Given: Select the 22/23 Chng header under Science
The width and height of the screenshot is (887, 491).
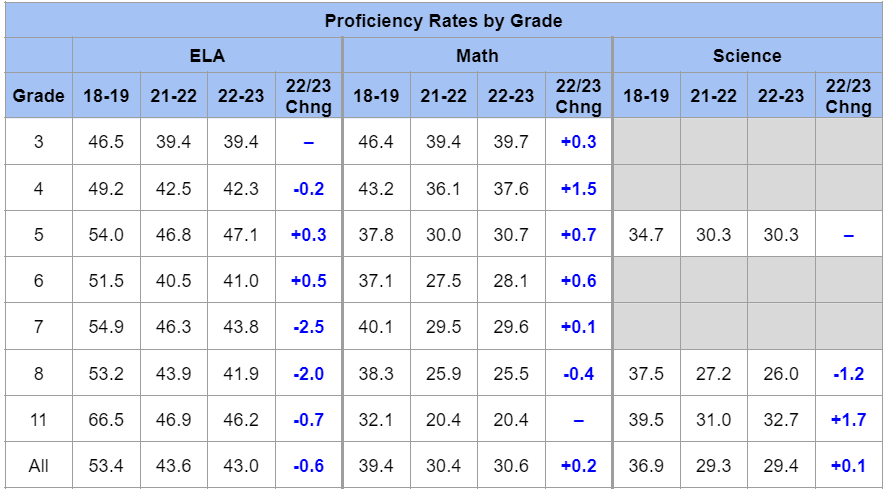Looking at the screenshot, I should tap(848, 96).
